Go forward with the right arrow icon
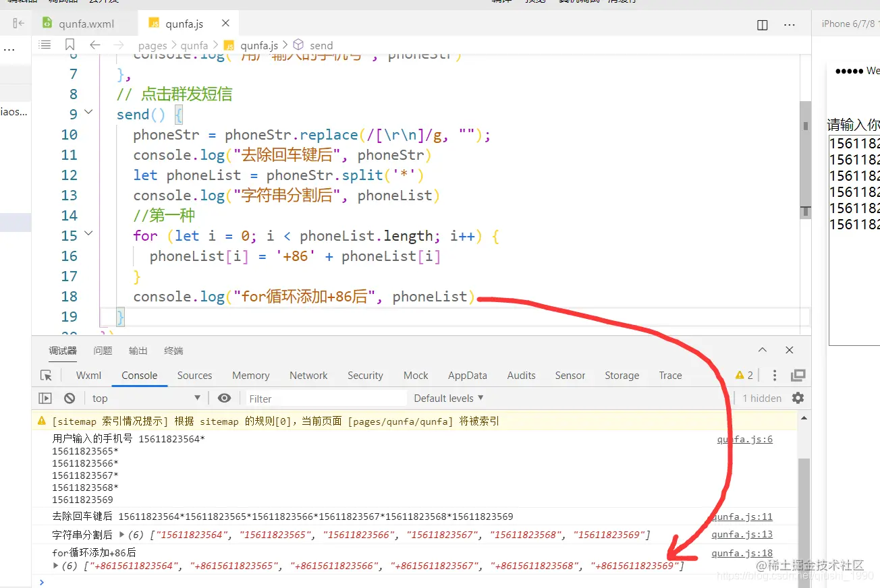 119,45
